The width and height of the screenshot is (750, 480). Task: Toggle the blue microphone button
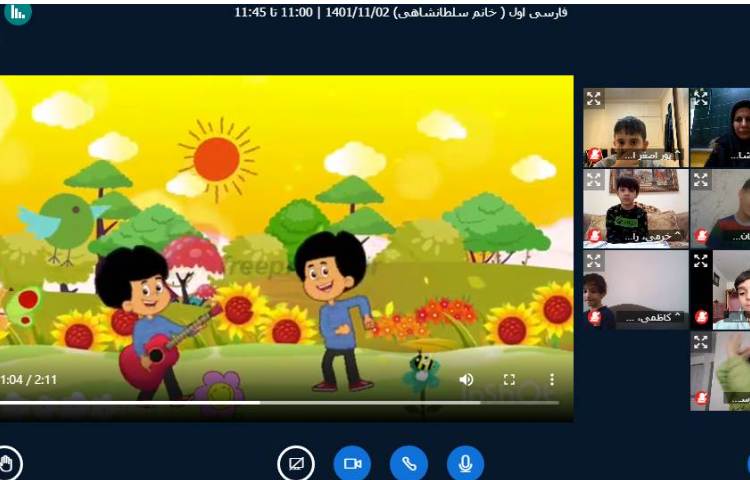click(465, 464)
